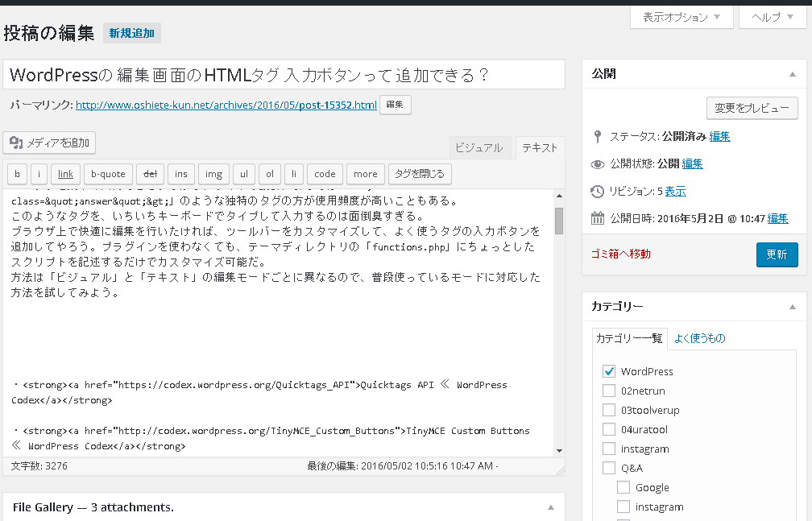812x521 pixels.
Task: Open the 表示オプション dropdown
Action: point(681,17)
